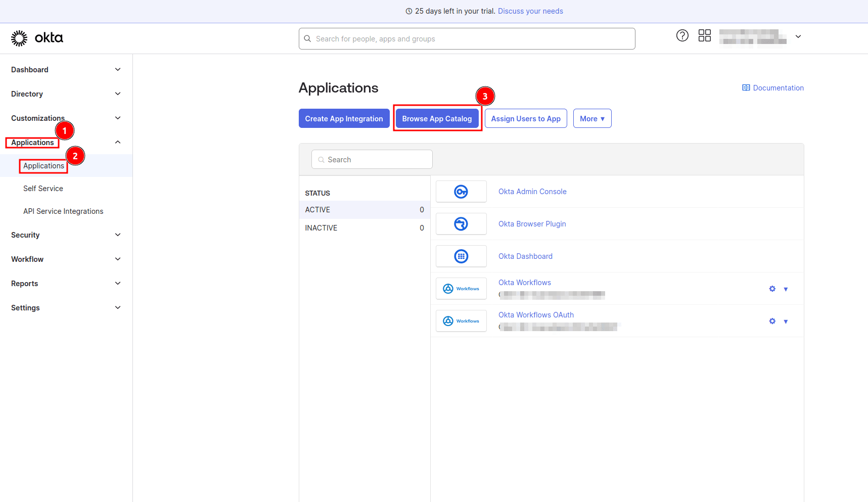Click the Create App Integration button

pyautogui.click(x=344, y=118)
